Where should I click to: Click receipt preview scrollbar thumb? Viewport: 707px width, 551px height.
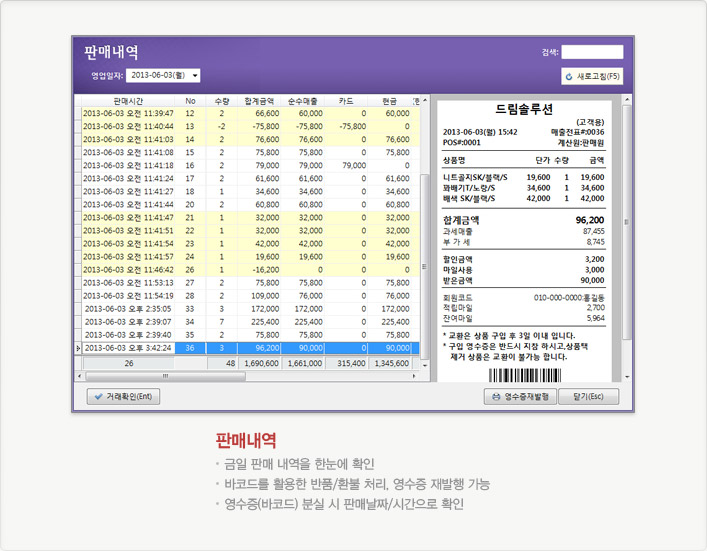coord(626,221)
